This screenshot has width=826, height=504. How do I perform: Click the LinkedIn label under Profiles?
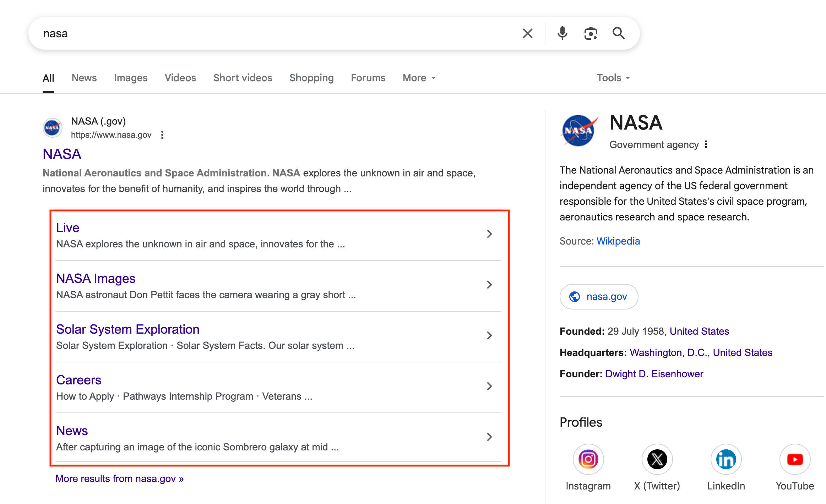click(726, 486)
